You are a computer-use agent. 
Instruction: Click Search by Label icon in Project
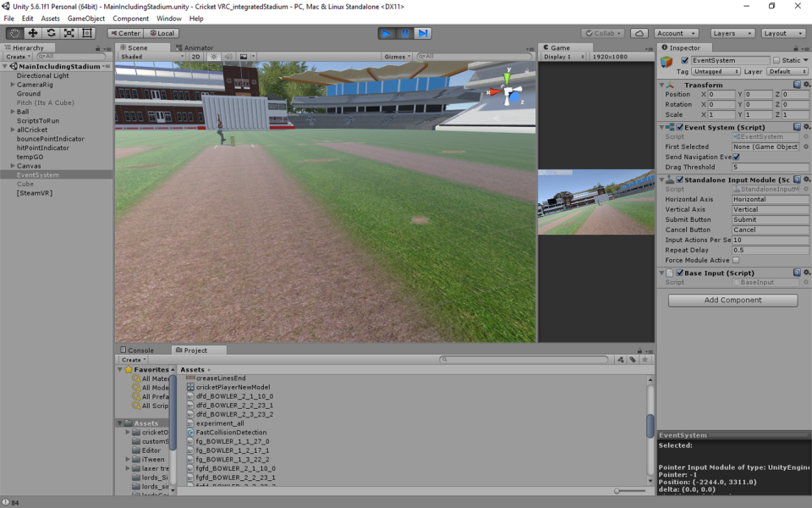click(x=633, y=359)
